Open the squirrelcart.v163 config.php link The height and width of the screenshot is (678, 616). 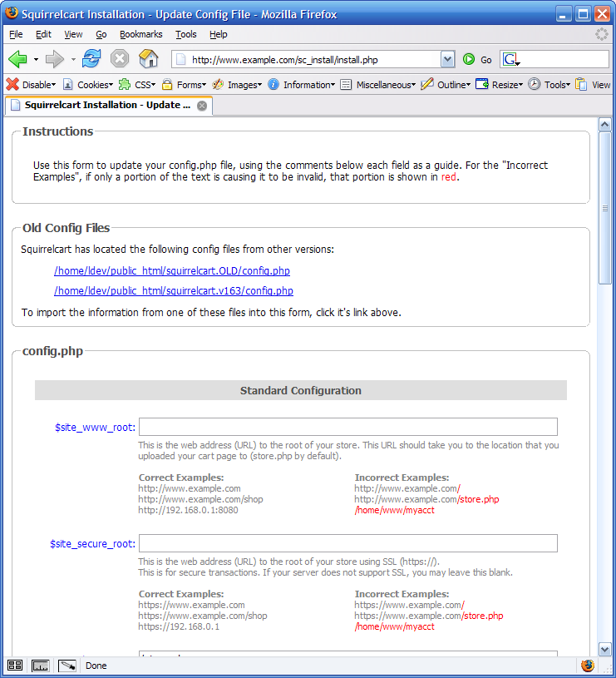coord(174,290)
